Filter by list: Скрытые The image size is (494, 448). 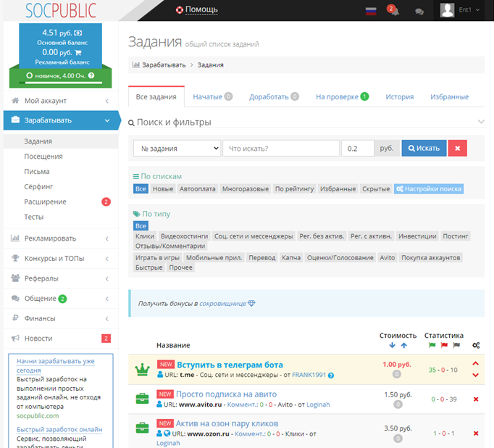click(x=376, y=189)
